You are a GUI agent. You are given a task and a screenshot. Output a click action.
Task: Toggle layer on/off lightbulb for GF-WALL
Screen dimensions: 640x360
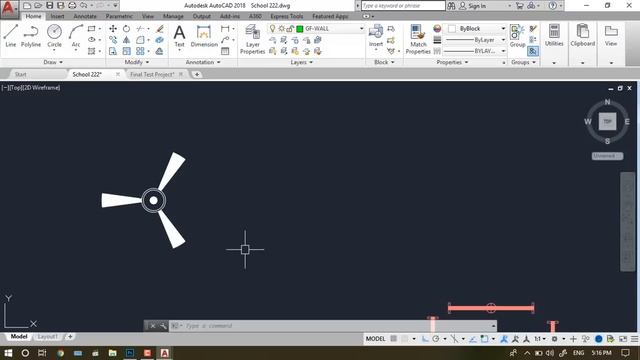click(x=273, y=29)
